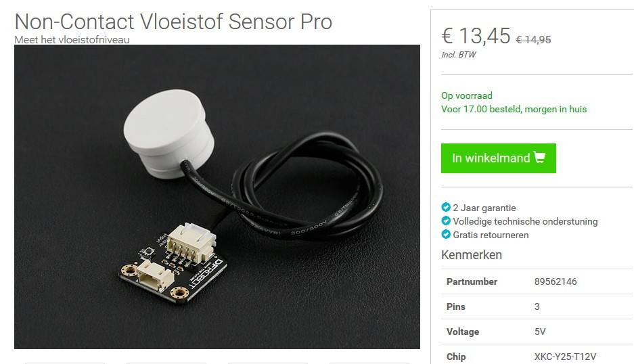The image size is (634, 364).
Task: Click subtitle Meet het vloeistofniveau
Action: tap(72, 40)
